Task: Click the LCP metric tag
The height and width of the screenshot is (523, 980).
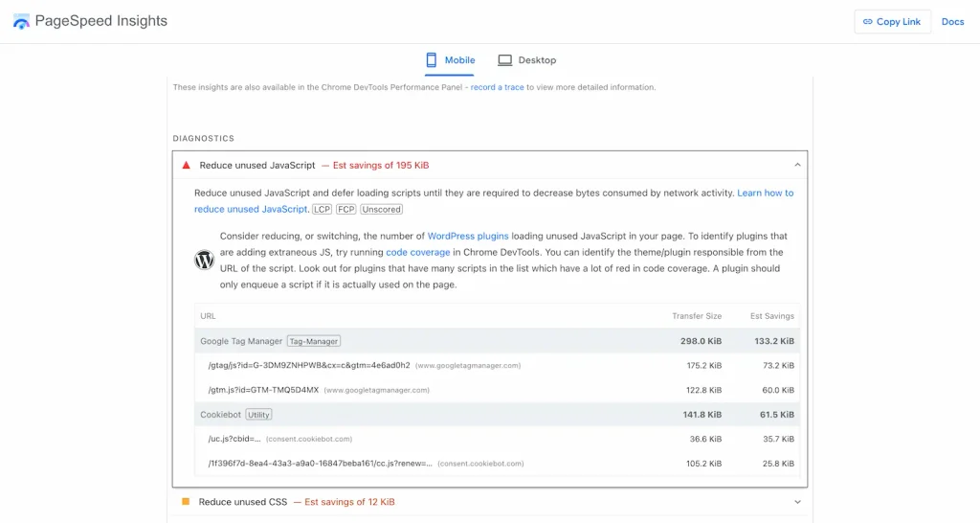Action: [322, 209]
